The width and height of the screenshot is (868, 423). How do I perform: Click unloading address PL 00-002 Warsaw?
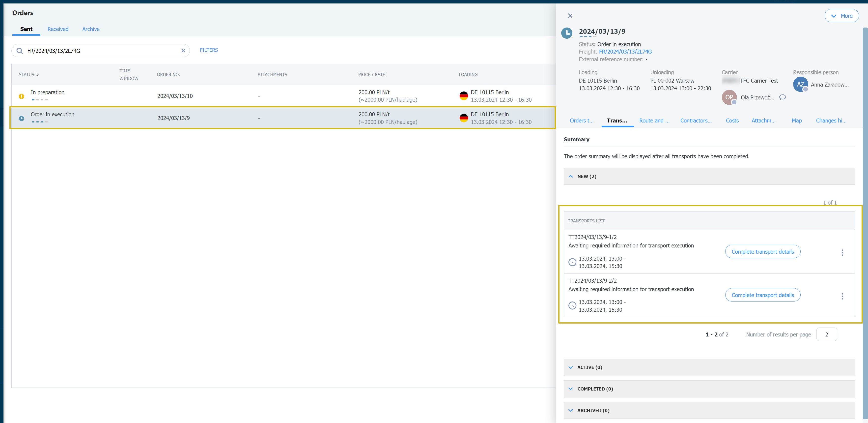(x=672, y=81)
